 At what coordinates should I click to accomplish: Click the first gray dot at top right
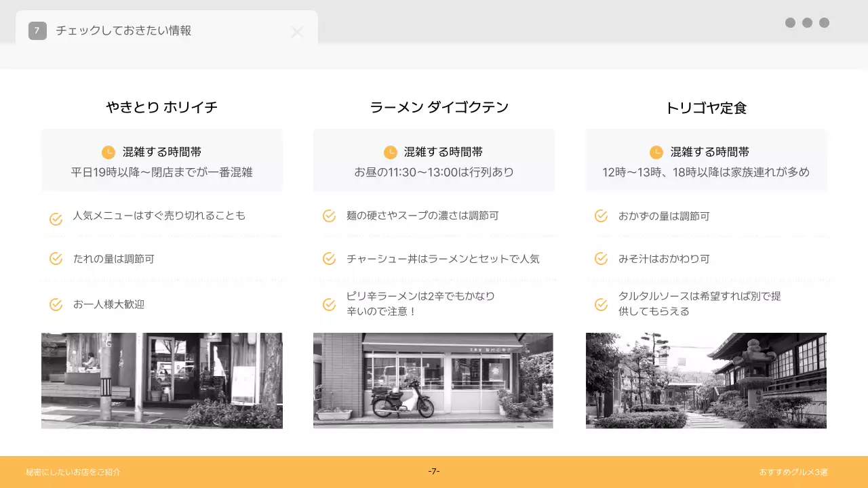(x=791, y=22)
